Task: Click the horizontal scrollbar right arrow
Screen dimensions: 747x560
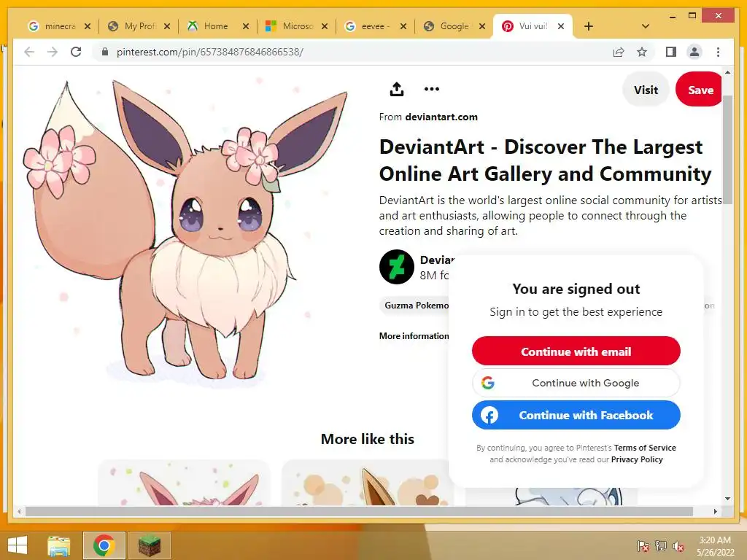Action: tap(715, 511)
